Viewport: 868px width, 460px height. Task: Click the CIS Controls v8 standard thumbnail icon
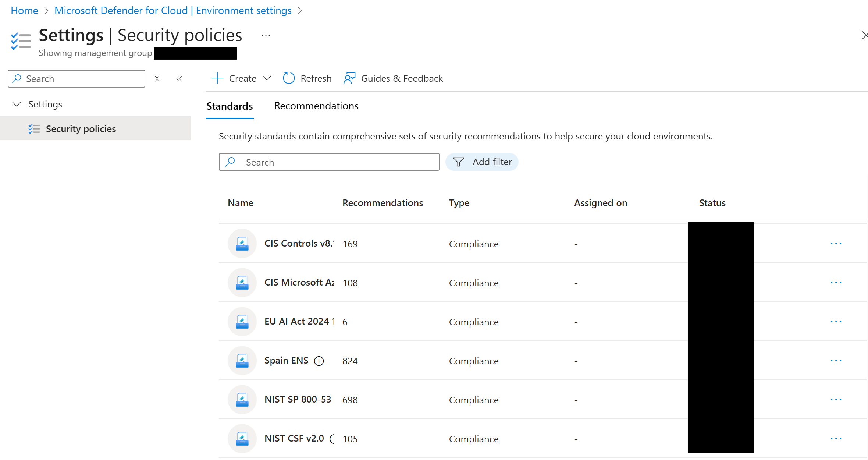pyautogui.click(x=242, y=243)
